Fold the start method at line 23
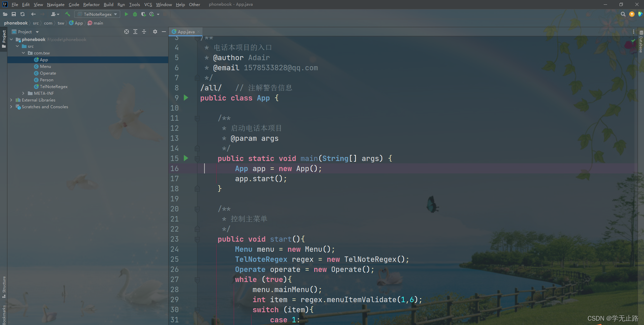 197,239
